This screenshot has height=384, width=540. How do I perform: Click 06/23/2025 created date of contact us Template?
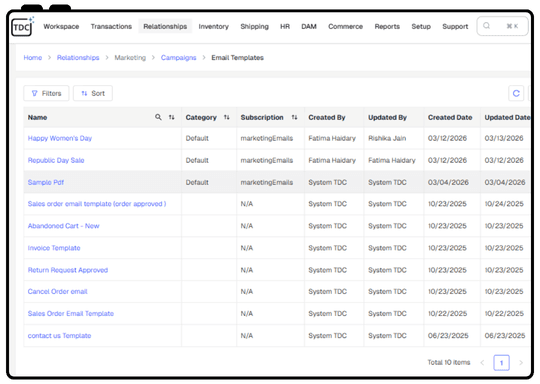tap(448, 336)
